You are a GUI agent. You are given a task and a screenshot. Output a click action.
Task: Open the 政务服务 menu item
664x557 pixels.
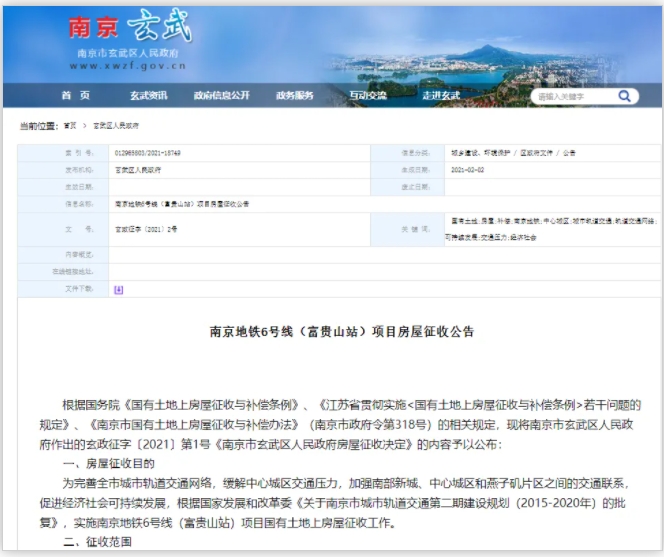pos(295,96)
